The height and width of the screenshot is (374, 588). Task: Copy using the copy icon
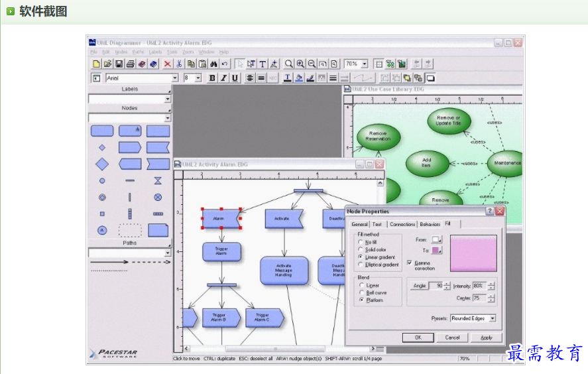click(191, 64)
